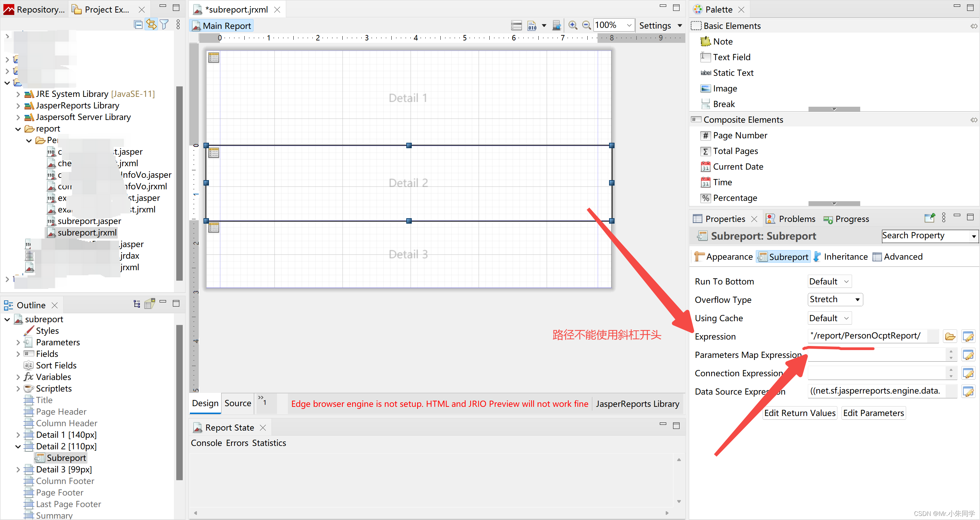
Task: Choose the Current Date palette element
Action: 738,167
